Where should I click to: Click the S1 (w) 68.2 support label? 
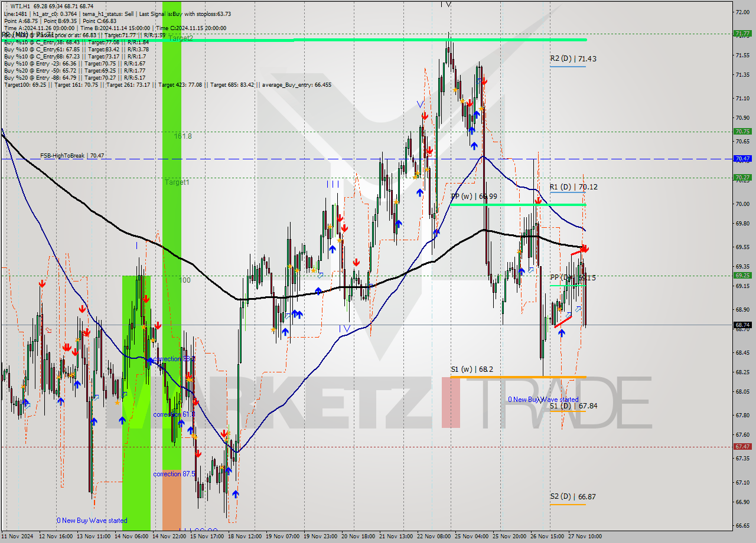(471, 369)
